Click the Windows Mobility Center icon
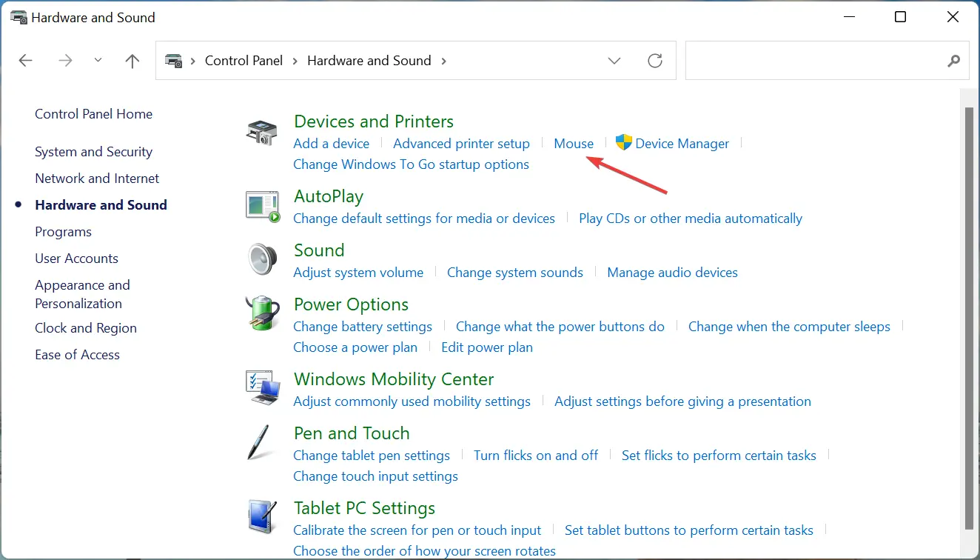This screenshot has height=560, width=980. pos(263,388)
